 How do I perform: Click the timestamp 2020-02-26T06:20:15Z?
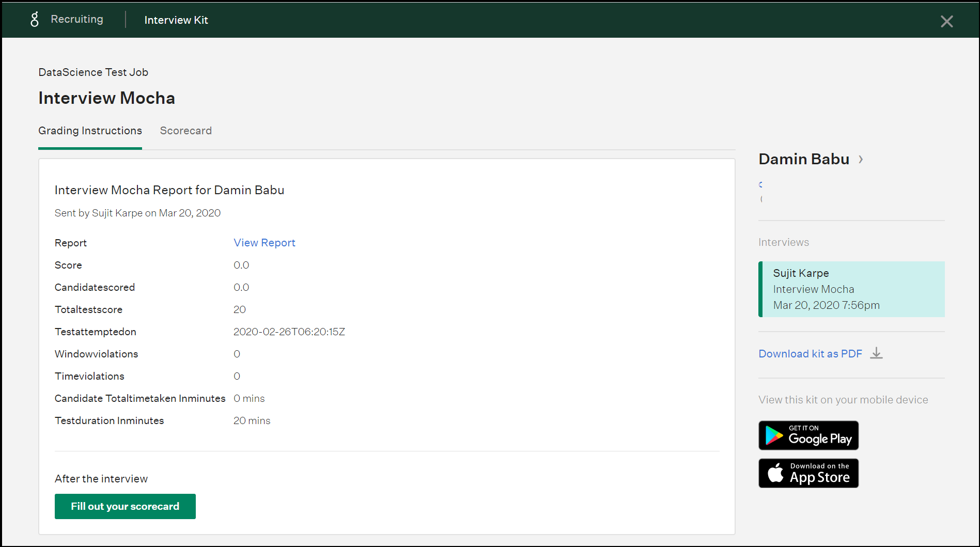[289, 332]
